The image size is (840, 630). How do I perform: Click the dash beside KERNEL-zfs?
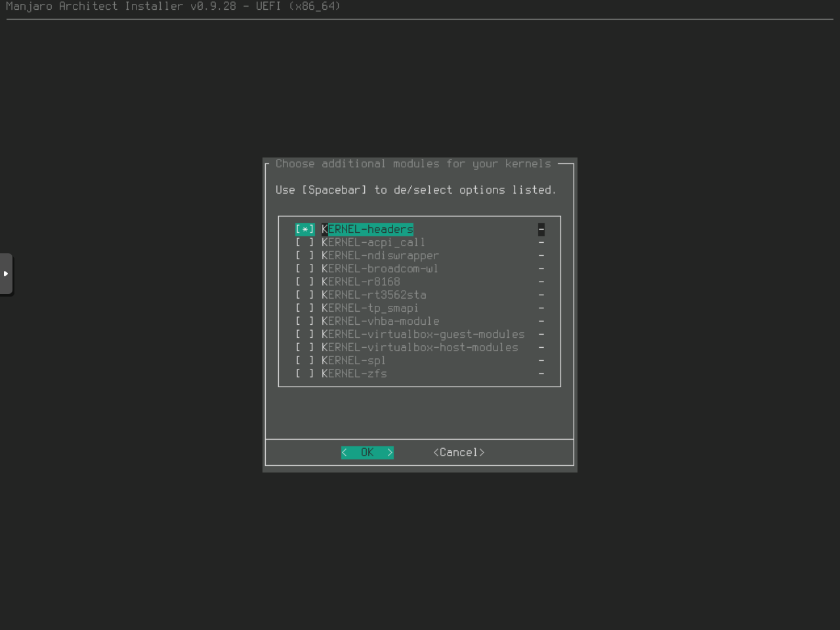click(x=541, y=374)
